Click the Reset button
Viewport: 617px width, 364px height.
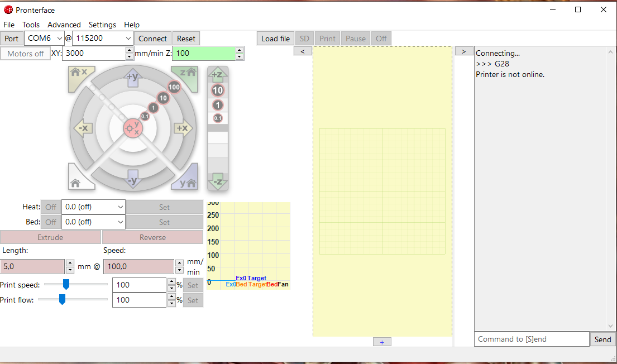186,39
